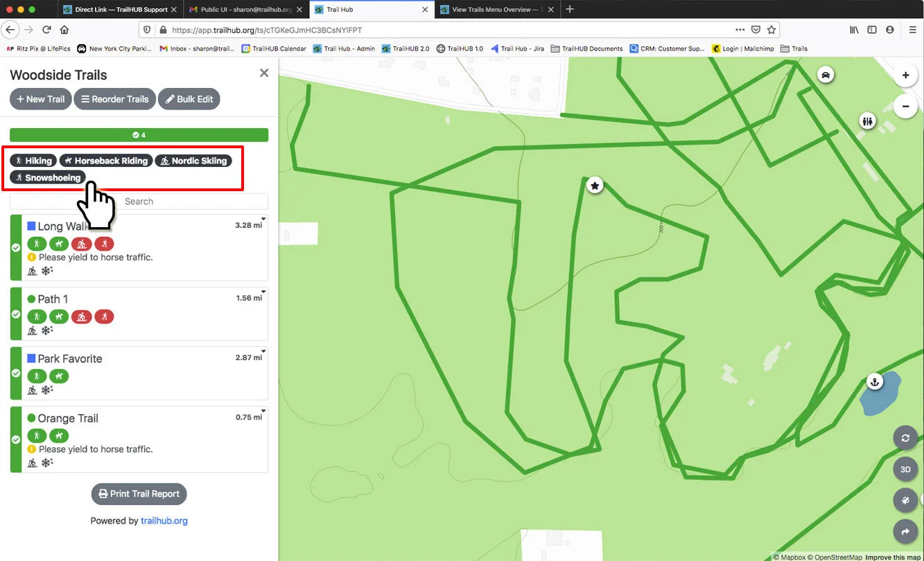The image size is (924, 561).
Task: Open the Orange Trail dropdown arrow
Action: tap(263, 411)
